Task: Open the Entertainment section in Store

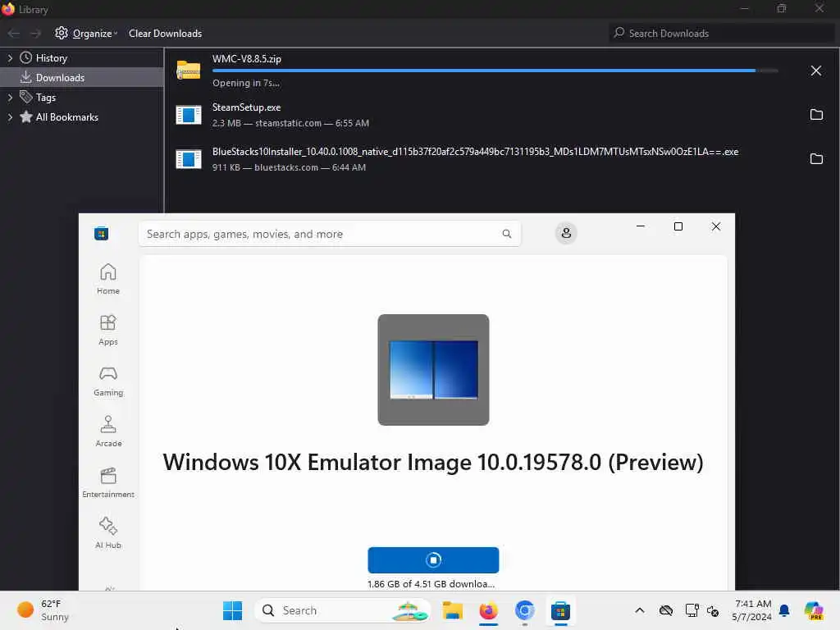Action: tap(108, 482)
